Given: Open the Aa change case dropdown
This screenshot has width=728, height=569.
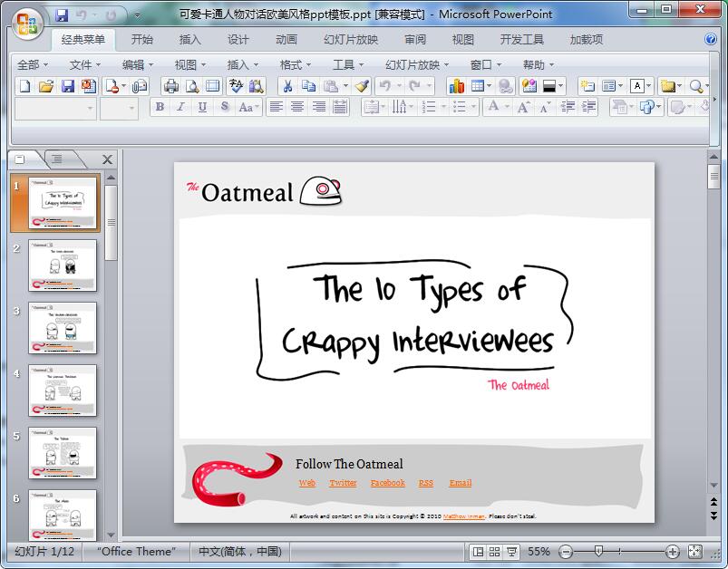Looking at the screenshot, I should click(248, 107).
